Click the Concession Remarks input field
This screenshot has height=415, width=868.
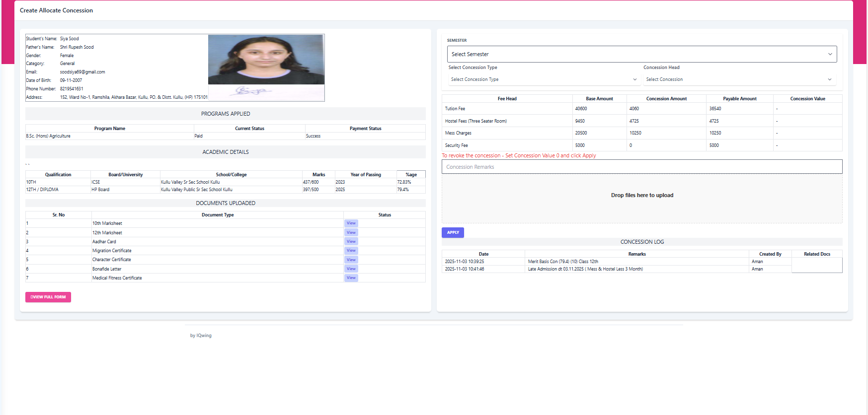tap(641, 167)
